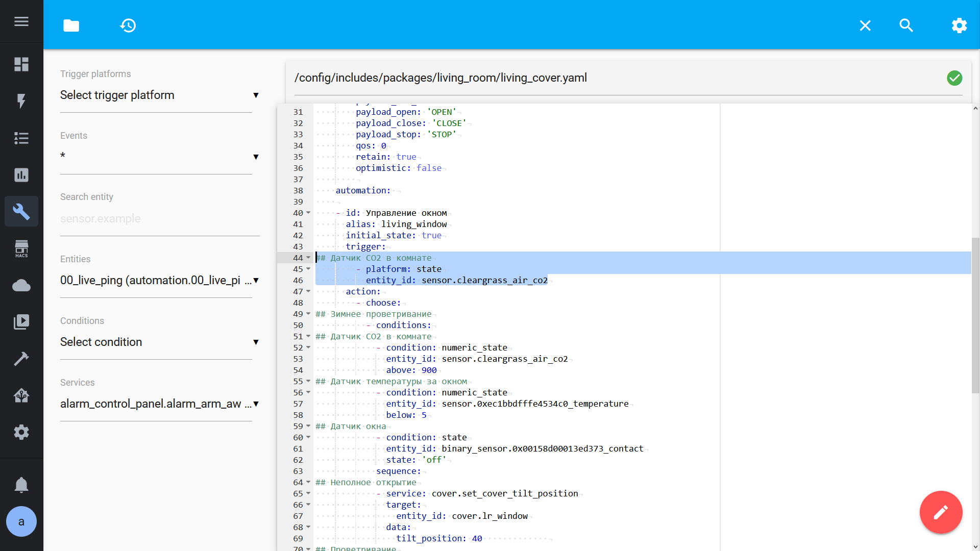Close the current file with X
This screenshot has height=551, width=980.
point(865,26)
